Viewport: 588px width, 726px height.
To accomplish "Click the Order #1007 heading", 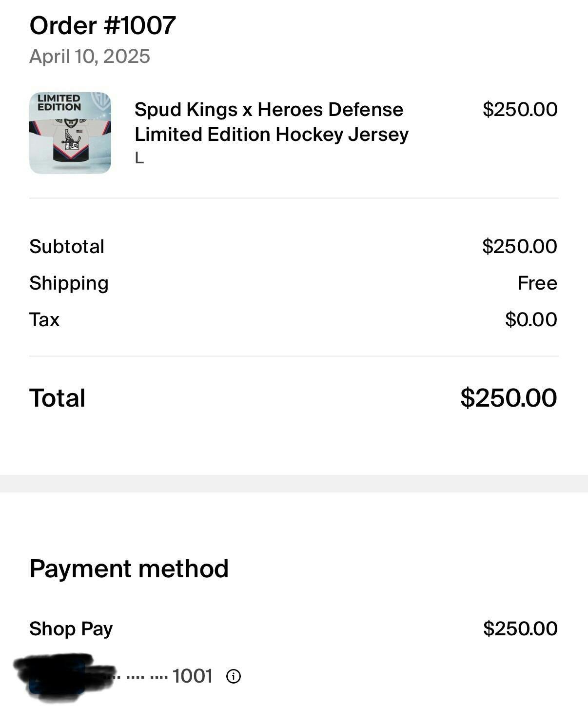I will coord(102,25).
